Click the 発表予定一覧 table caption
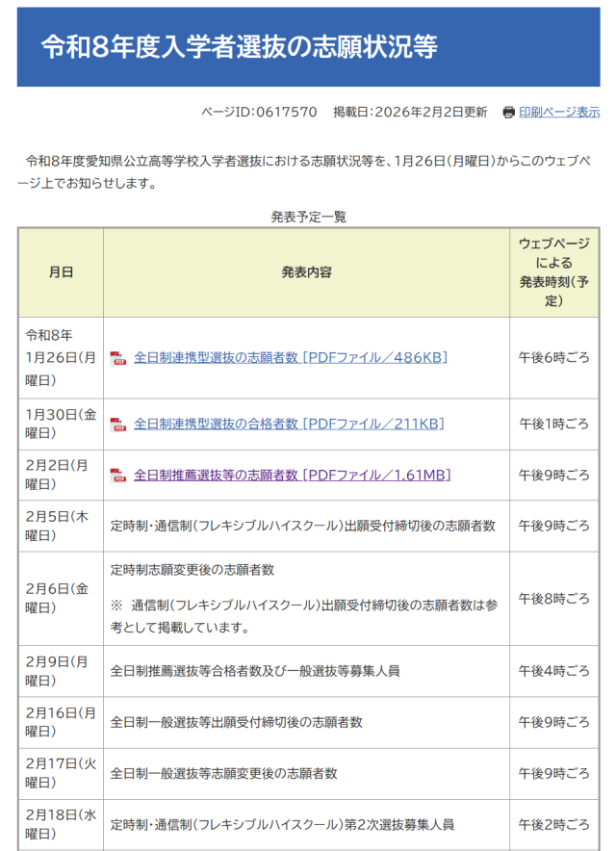Image resolution: width=616 pixels, height=851 pixels. click(308, 217)
